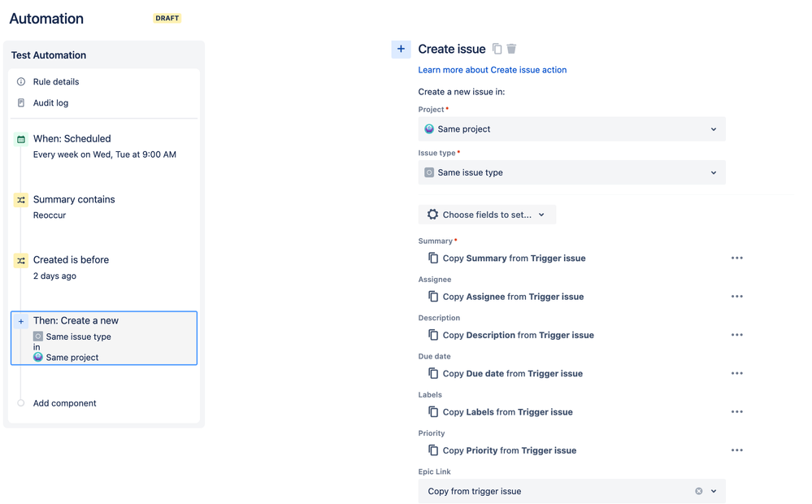Click the copy icon in Due date field
This screenshot has height=504, width=812.
pyautogui.click(x=433, y=373)
